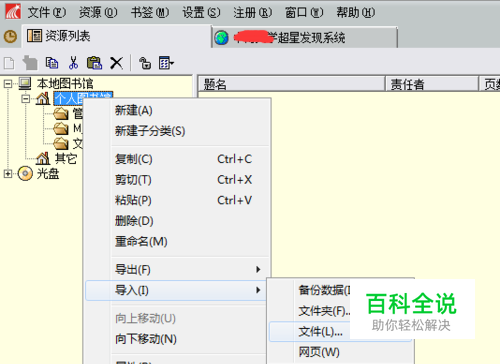
Task: Switch to the 超星发现系统 tab
Action: click(x=304, y=37)
